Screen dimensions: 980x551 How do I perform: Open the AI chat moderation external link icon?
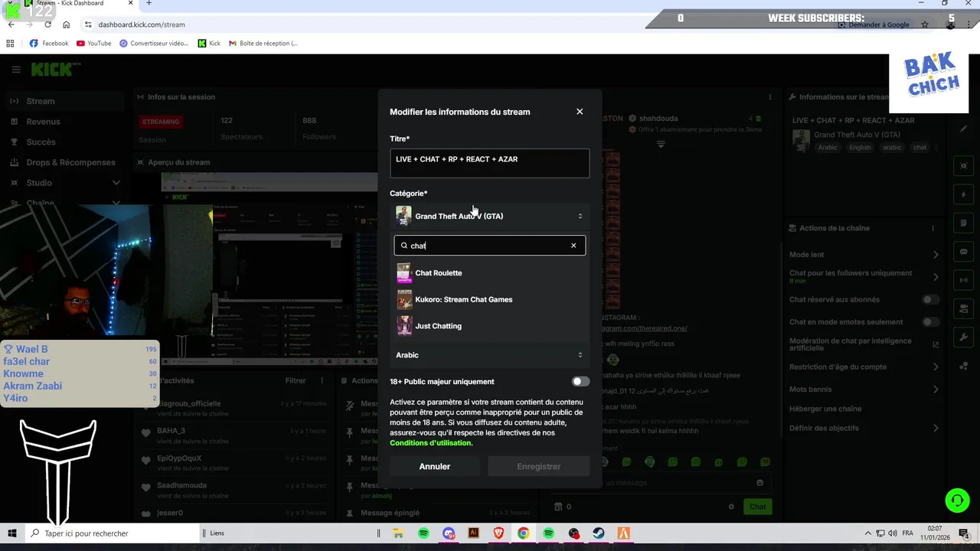(x=936, y=344)
